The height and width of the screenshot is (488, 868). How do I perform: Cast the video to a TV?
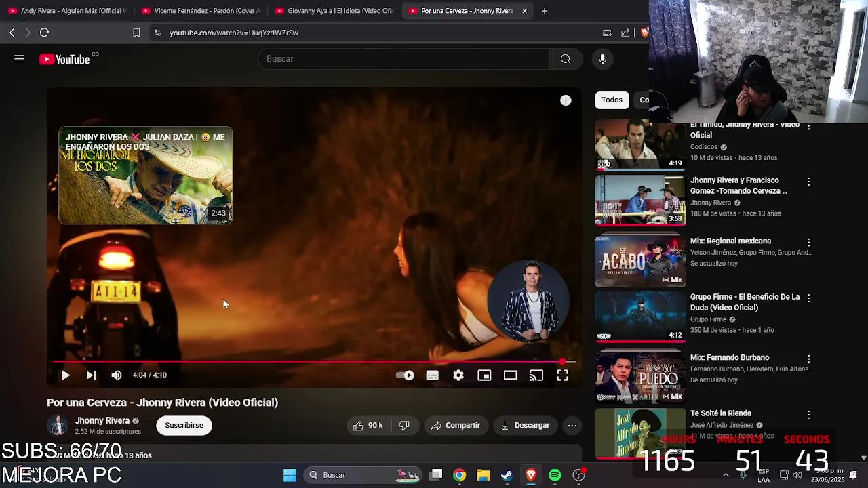536,375
